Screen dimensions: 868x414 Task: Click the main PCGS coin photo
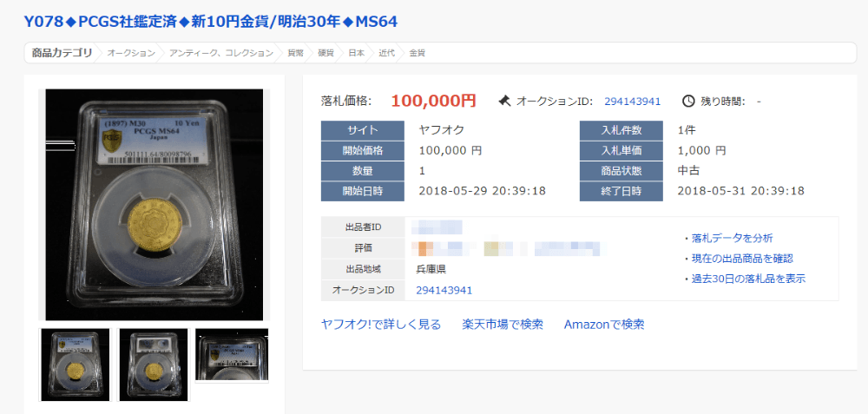point(154,204)
